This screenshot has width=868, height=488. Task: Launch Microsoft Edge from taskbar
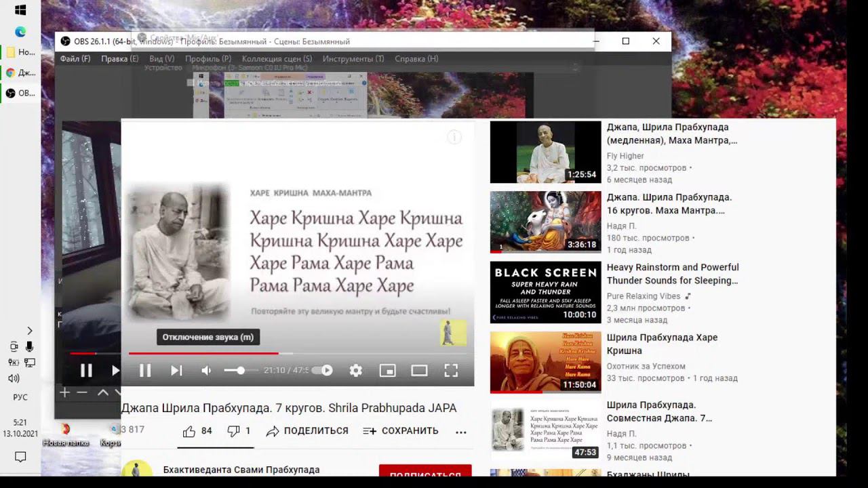(20, 31)
